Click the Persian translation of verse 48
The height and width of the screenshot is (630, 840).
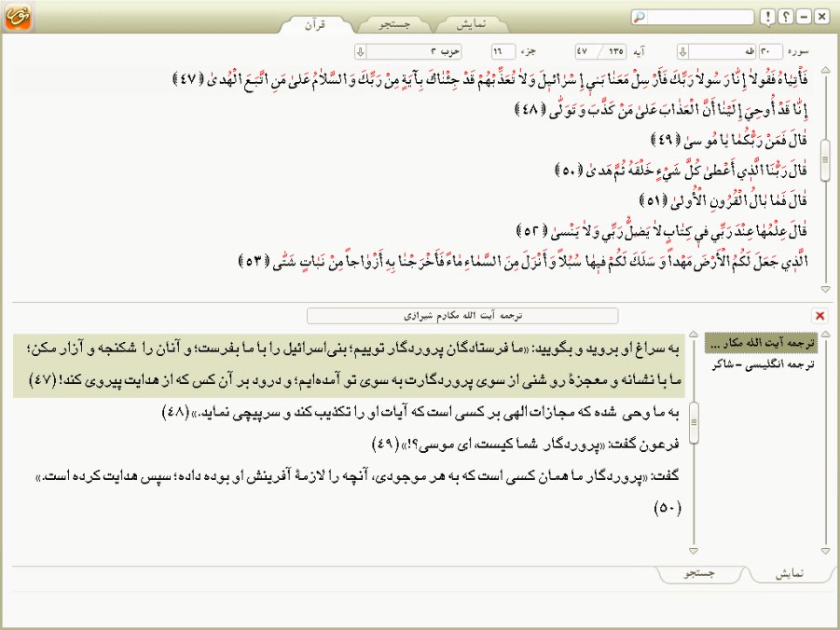(421, 413)
